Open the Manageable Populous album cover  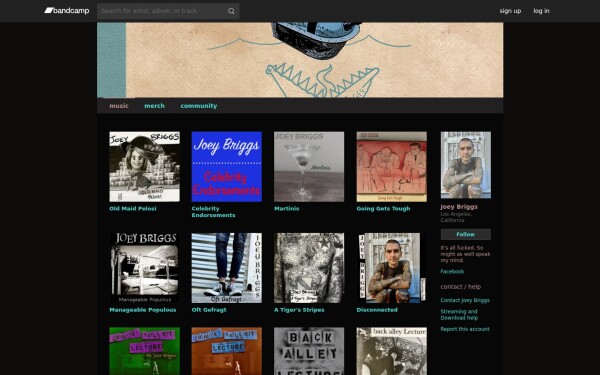click(x=144, y=268)
